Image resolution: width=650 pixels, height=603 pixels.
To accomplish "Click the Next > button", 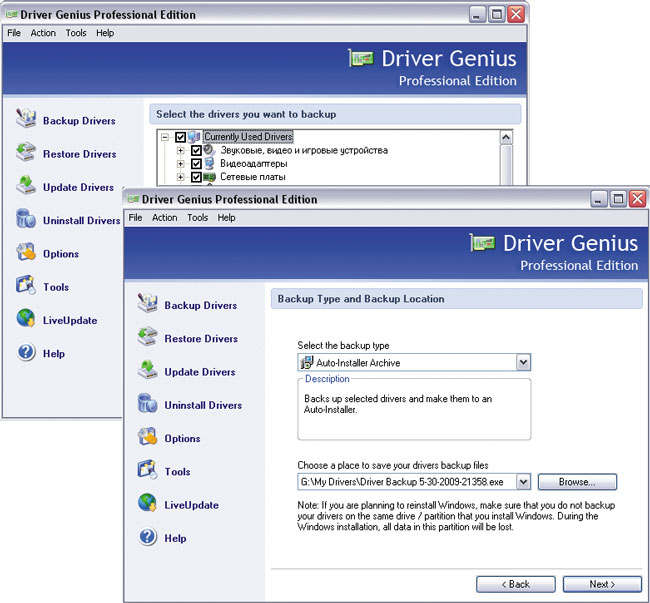I will coord(602,584).
